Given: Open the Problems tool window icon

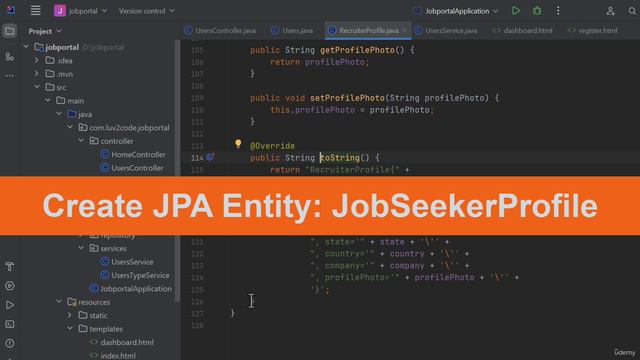Looking at the screenshot, I should [10, 343].
